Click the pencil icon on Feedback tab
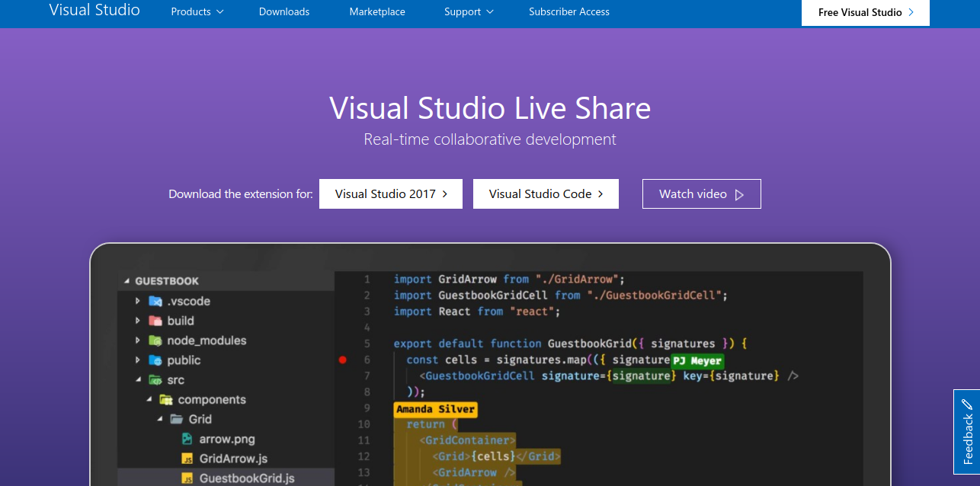This screenshot has height=486, width=980. click(967, 404)
